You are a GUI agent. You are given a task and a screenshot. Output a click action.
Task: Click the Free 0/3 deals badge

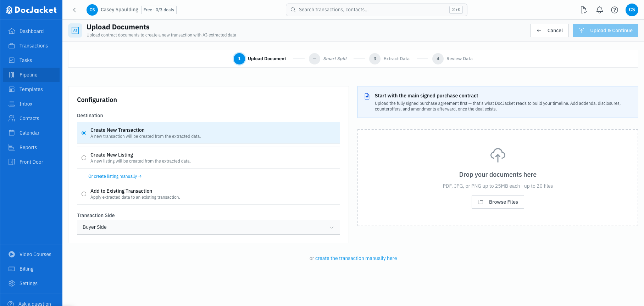click(159, 10)
